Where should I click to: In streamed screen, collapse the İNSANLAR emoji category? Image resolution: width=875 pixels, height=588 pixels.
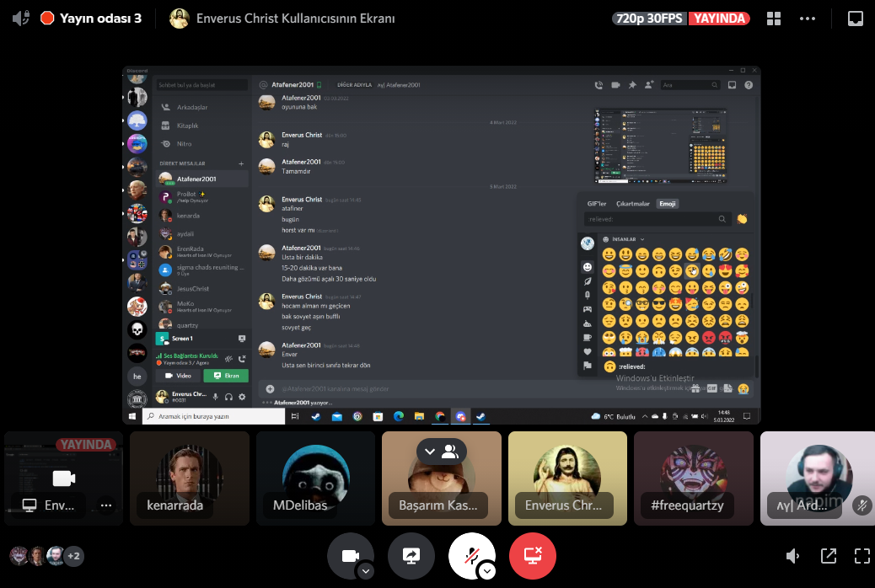click(x=624, y=239)
